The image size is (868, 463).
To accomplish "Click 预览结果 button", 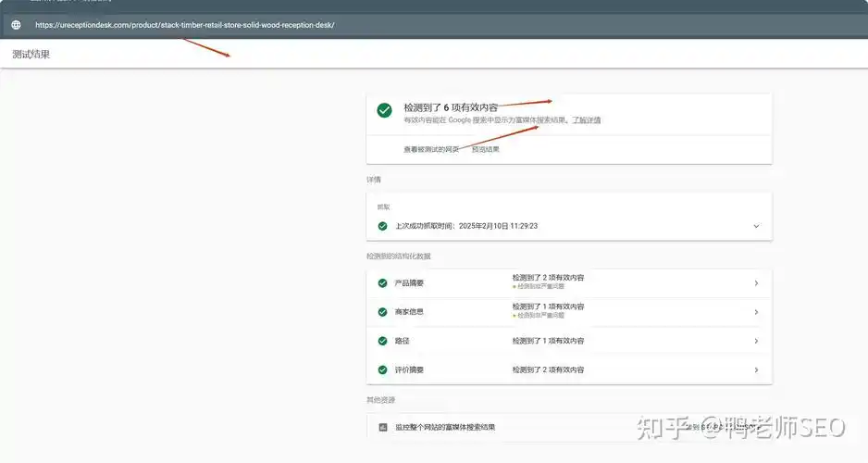I will point(486,149).
